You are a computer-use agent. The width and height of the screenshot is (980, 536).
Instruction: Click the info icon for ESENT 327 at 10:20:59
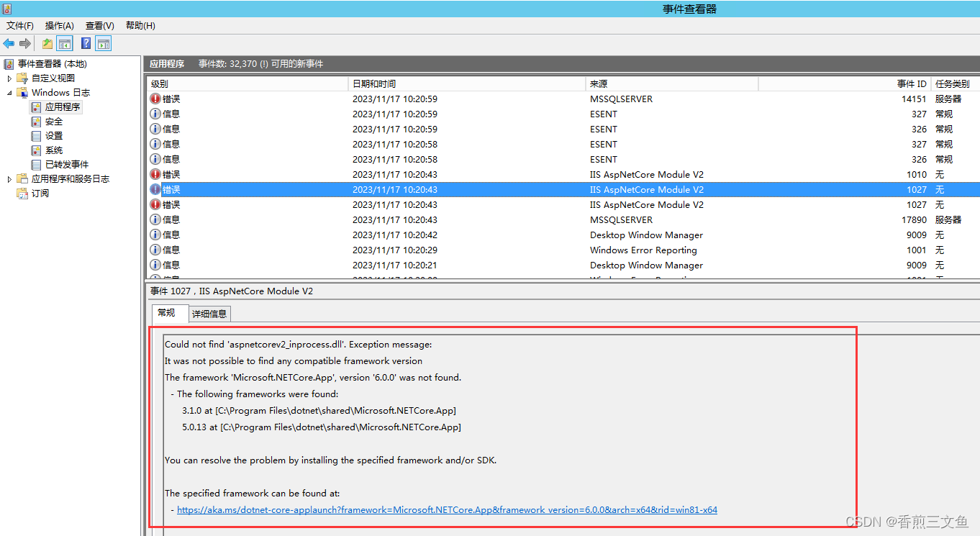[x=155, y=114]
